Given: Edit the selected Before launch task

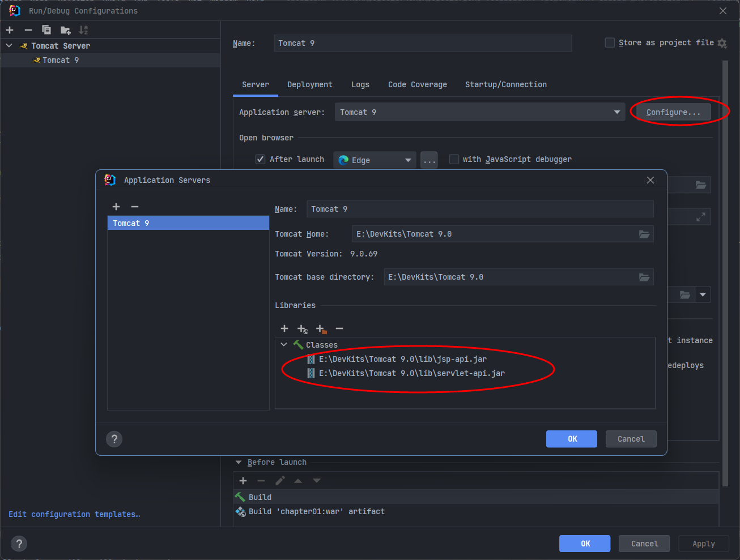Looking at the screenshot, I should click(280, 481).
